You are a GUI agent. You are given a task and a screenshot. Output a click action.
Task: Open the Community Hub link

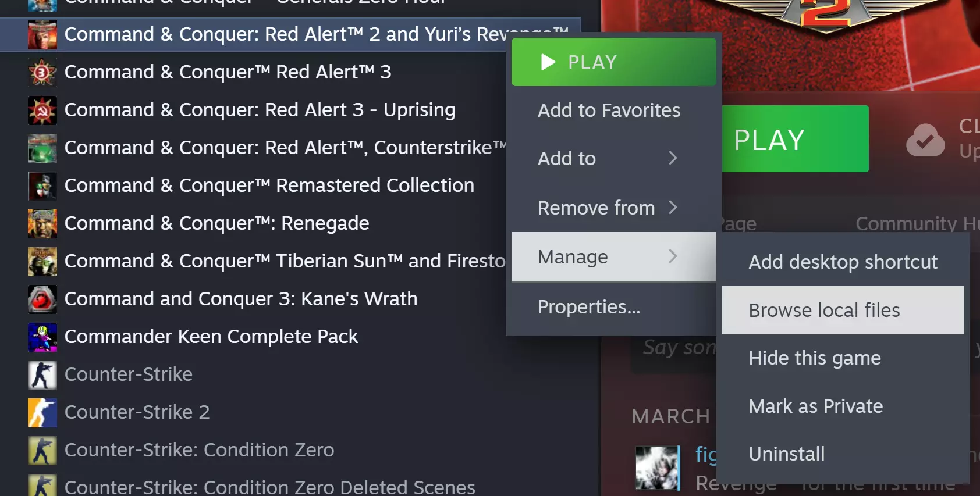pos(917,223)
